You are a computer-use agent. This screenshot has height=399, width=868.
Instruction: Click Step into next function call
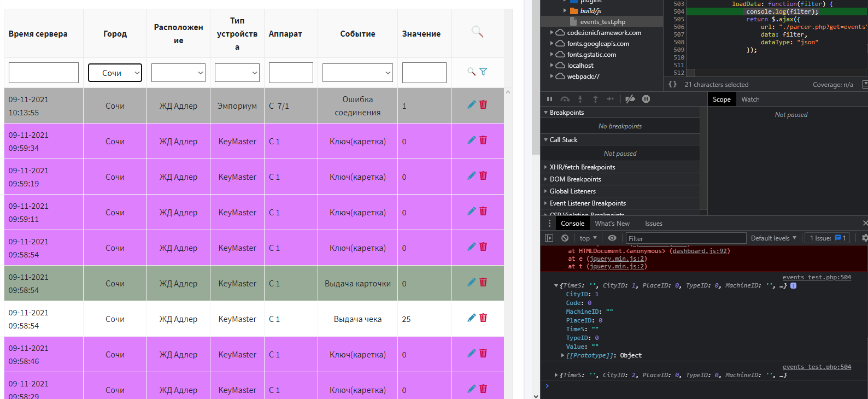click(580, 99)
